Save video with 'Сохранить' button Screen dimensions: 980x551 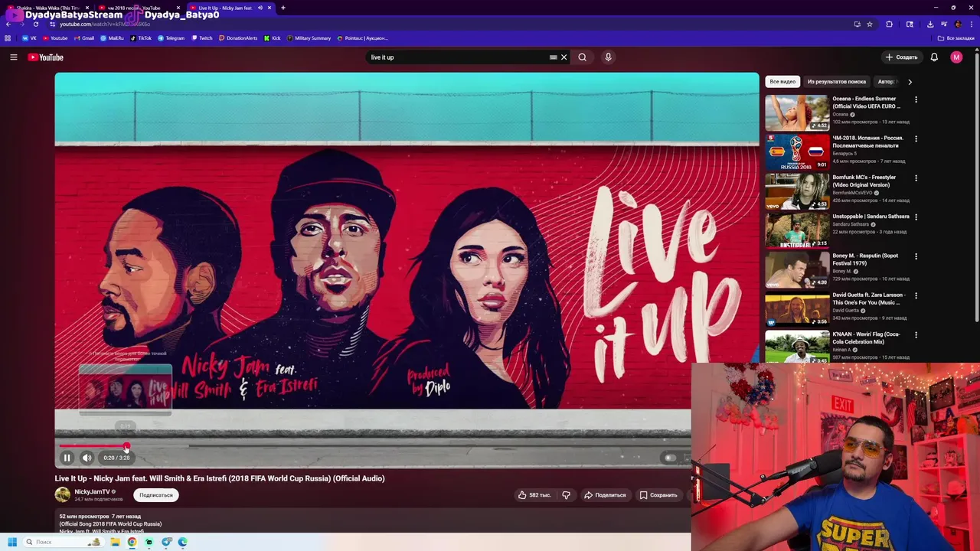[658, 495]
